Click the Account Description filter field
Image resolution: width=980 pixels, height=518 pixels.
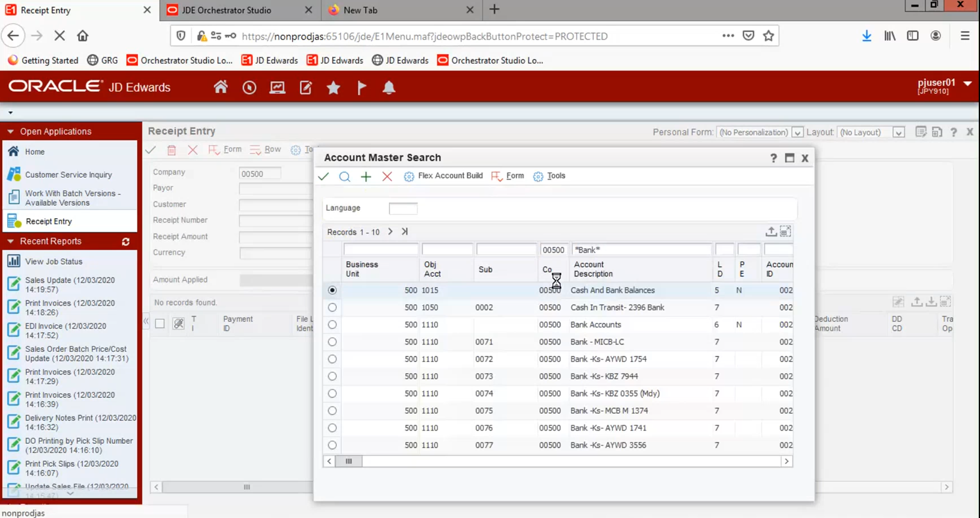pyautogui.click(x=641, y=250)
